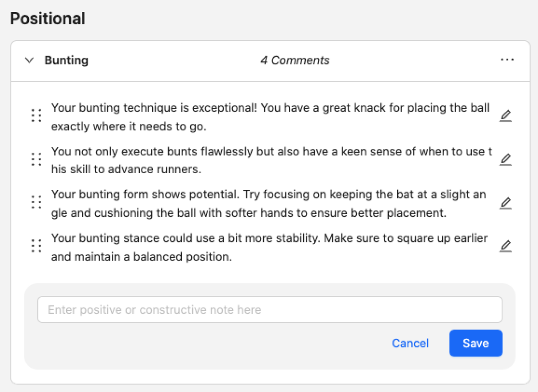Screen dimensions: 538x392
Task: Edit the 'bunting form shows potential' comment
Action: coord(505,203)
